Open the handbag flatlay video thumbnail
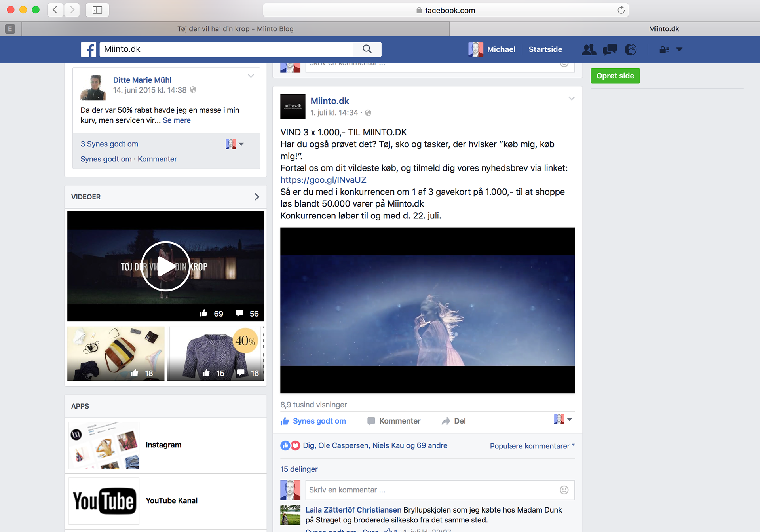This screenshot has height=532, width=760. [116, 353]
